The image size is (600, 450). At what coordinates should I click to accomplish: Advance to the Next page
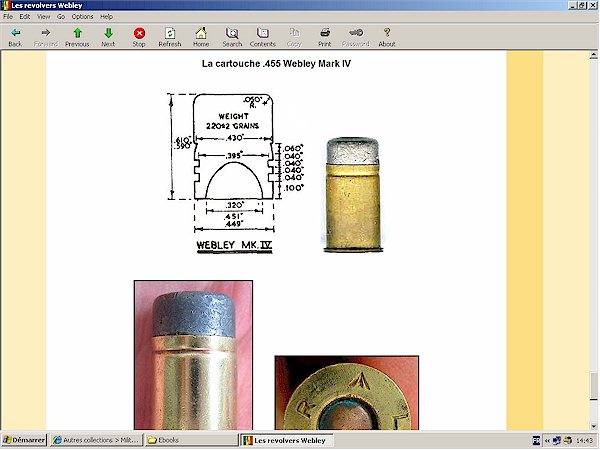pyautogui.click(x=108, y=37)
